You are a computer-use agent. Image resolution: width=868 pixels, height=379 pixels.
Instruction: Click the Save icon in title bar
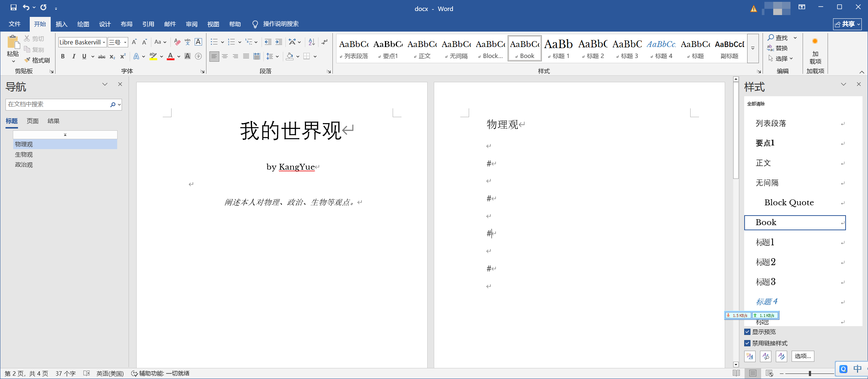pyautogui.click(x=13, y=7)
